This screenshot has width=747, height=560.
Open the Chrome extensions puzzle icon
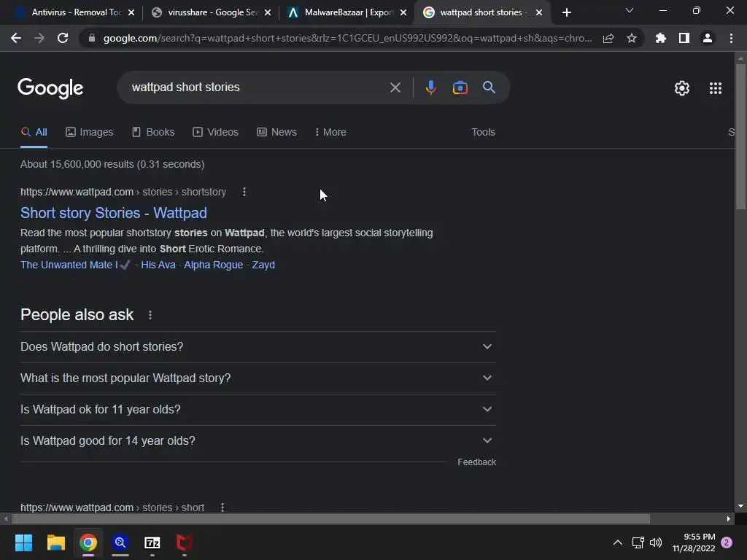[x=660, y=38]
